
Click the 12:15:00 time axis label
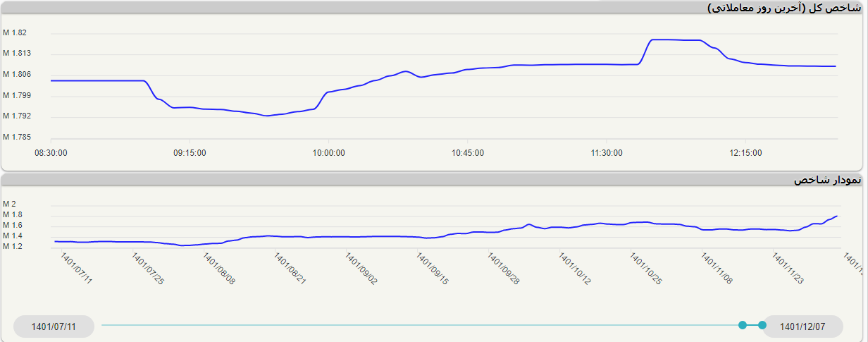click(x=745, y=152)
